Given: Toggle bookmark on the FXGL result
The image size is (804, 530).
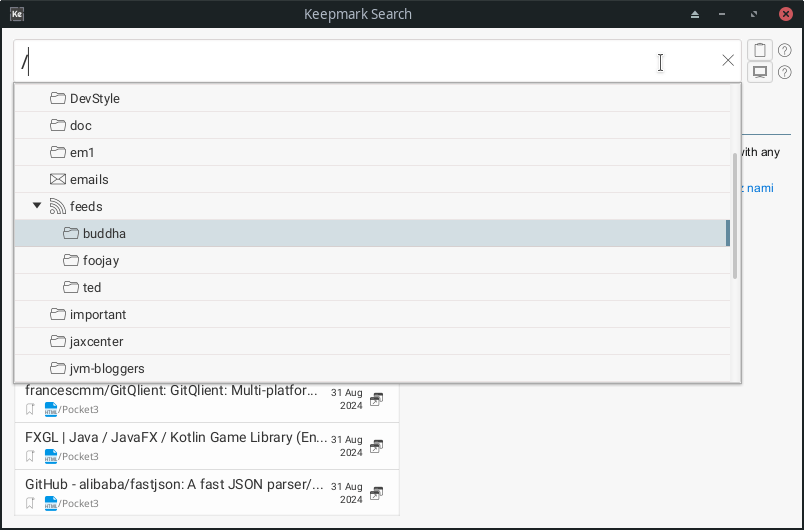Looking at the screenshot, I should tap(31, 455).
